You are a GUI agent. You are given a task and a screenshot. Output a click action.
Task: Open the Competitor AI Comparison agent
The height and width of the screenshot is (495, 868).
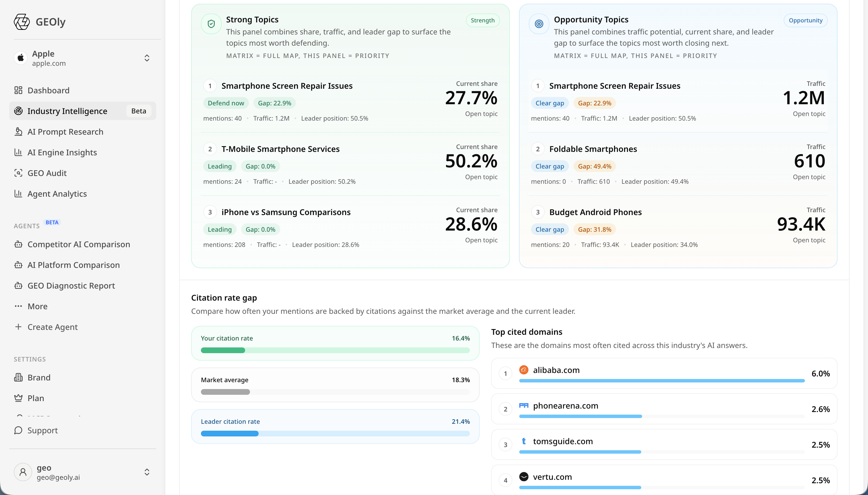(83, 244)
